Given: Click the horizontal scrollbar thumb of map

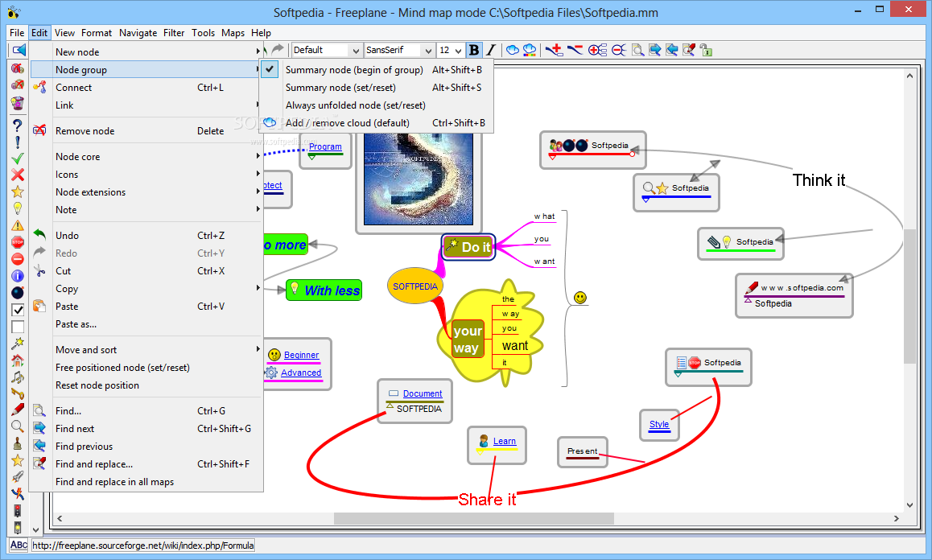Looking at the screenshot, I should click(474, 518).
